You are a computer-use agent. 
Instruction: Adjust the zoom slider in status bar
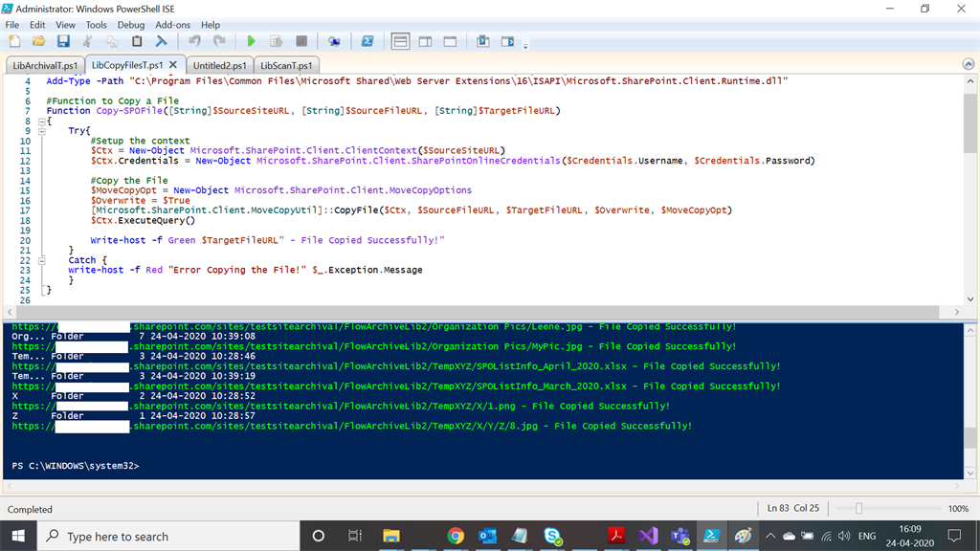click(x=858, y=509)
